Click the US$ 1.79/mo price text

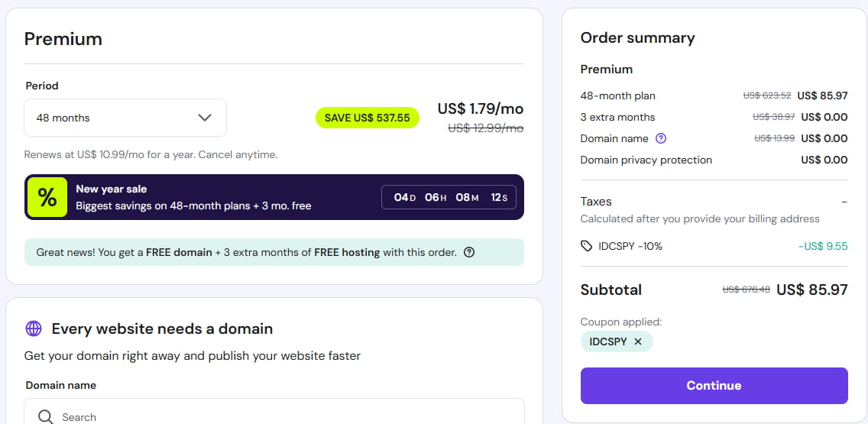tap(480, 108)
